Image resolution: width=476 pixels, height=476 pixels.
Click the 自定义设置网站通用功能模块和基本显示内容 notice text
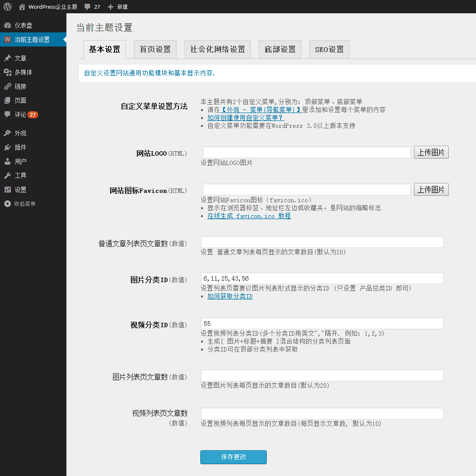pos(149,73)
